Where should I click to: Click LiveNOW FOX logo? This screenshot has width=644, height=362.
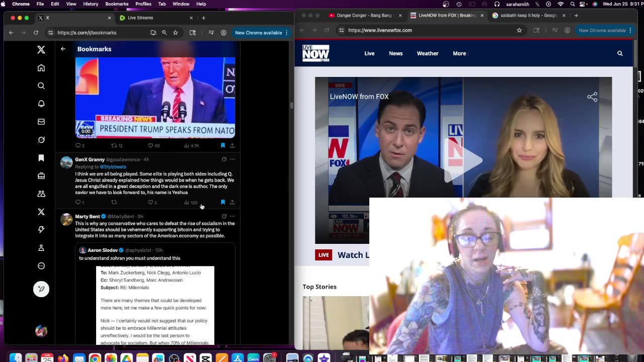316,53
